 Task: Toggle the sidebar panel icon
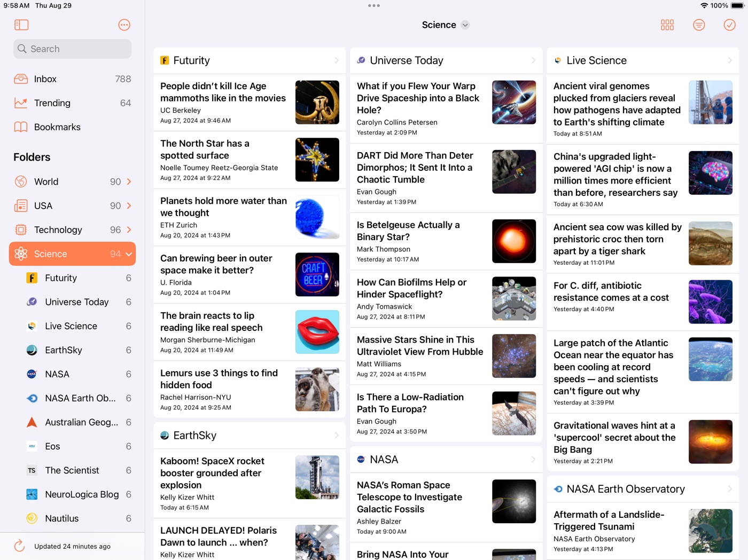(x=21, y=25)
